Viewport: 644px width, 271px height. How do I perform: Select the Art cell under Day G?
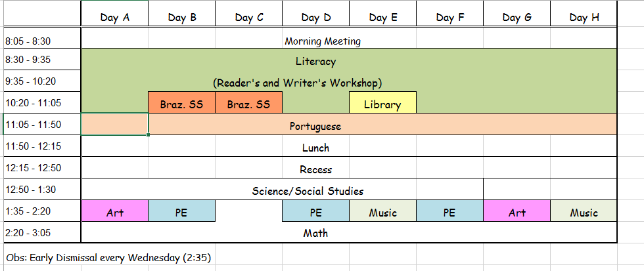click(517, 211)
